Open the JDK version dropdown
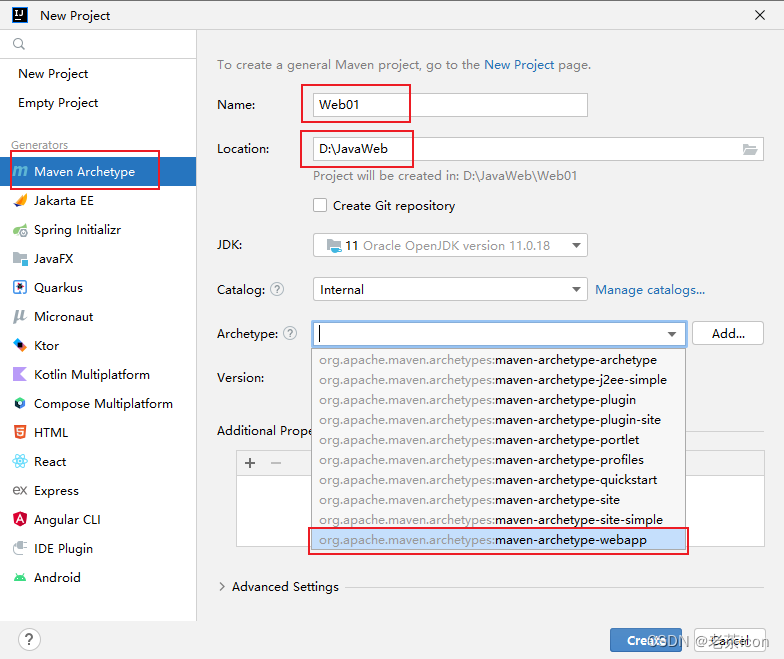This screenshot has width=784, height=659. tap(450, 246)
